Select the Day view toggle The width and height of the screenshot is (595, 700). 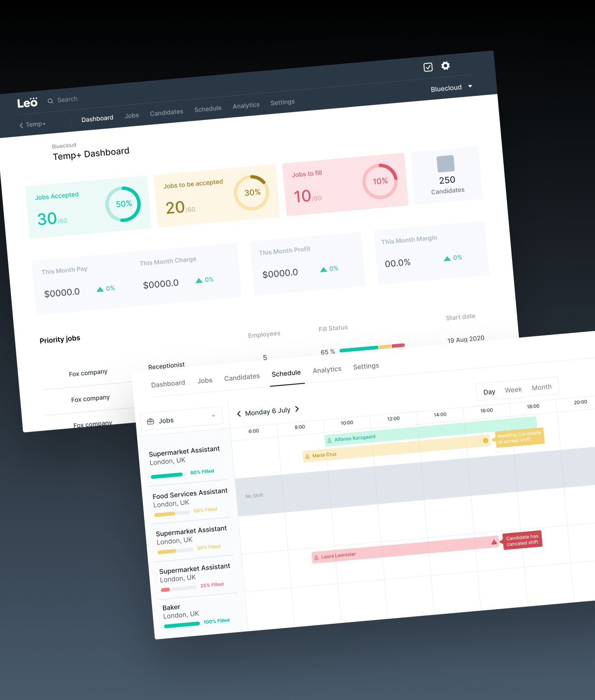tap(489, 392)
